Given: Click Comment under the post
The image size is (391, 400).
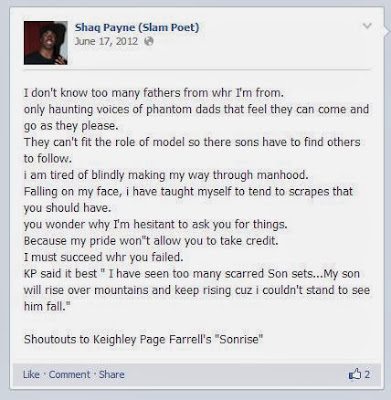Looking at the screenshot, I should point(69,374).
